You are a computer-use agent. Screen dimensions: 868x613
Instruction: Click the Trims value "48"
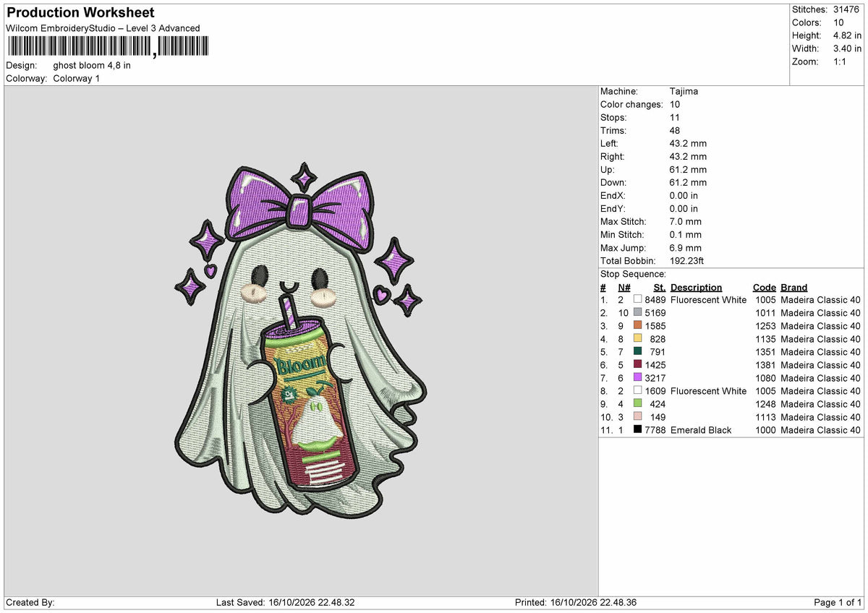coord(676,131)
